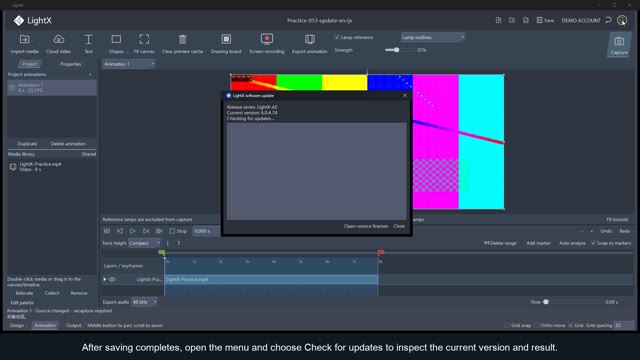The height and width of the screenshot is (360, 640).
Task: Click the feedback icon right of DEMO ACCOUNT
Action: 609,20
